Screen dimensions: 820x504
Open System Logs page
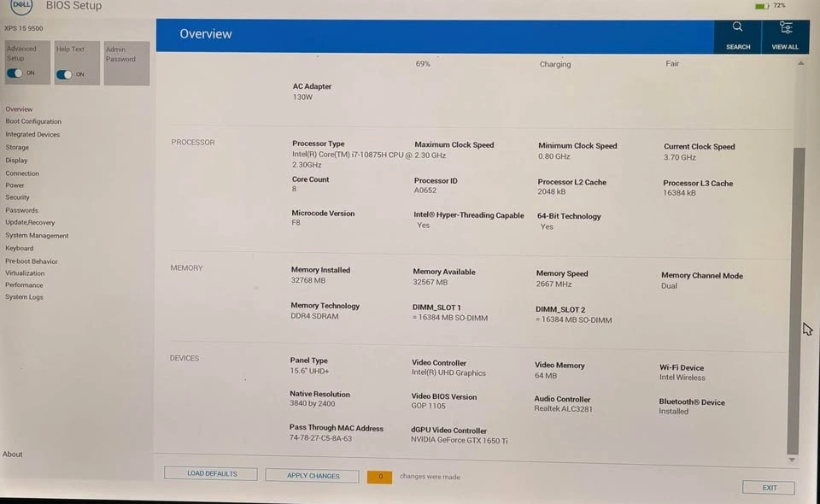click(24, 297)
